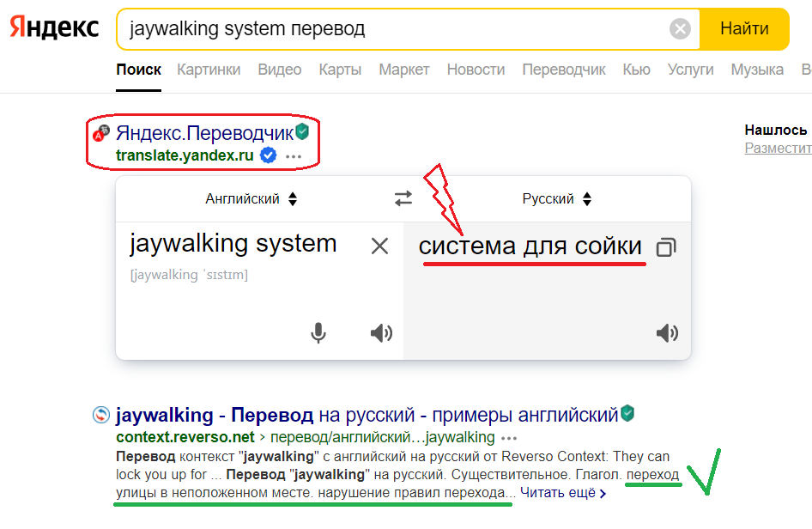Switch to the Переводчик tab
Screen dimensions: 812x529
pos(564,70)
